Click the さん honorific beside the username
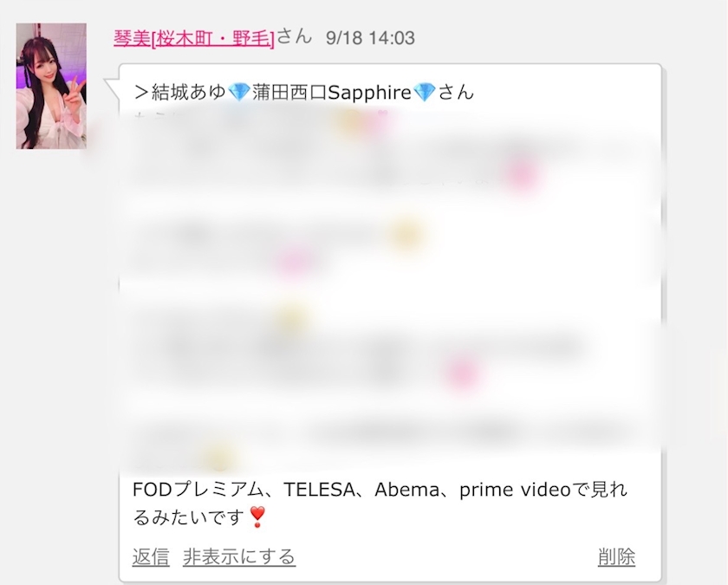 pyautogui.click(x=295, y=37)
